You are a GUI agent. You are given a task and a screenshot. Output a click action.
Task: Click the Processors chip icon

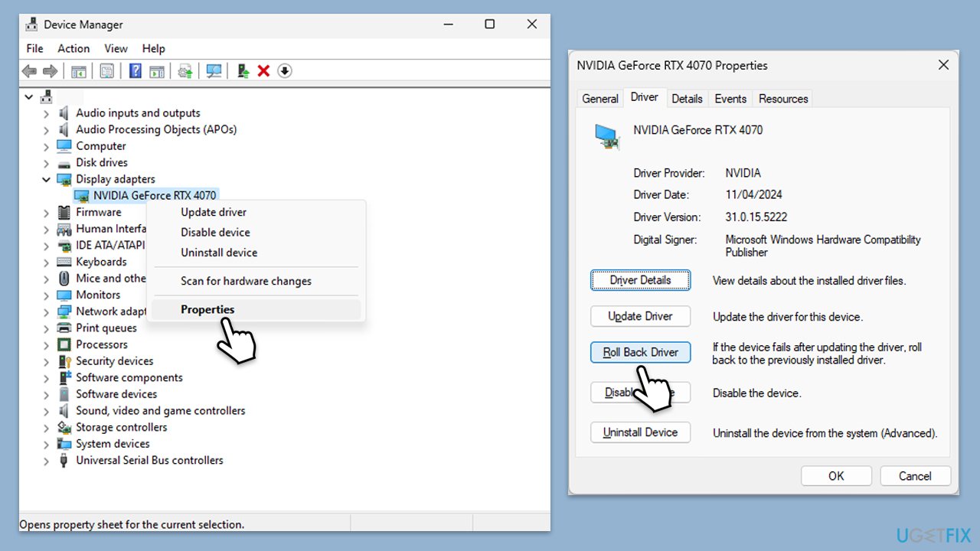tap(64, 345)
